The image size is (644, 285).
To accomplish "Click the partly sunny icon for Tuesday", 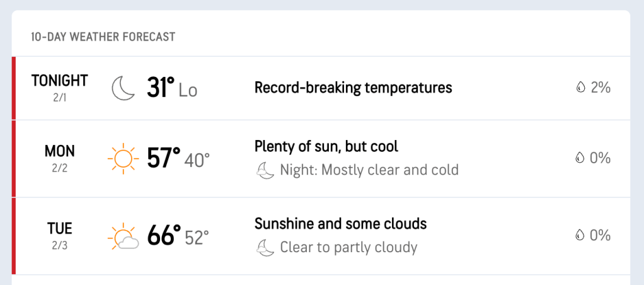I will pyautogui.click(x=123, y=236).
